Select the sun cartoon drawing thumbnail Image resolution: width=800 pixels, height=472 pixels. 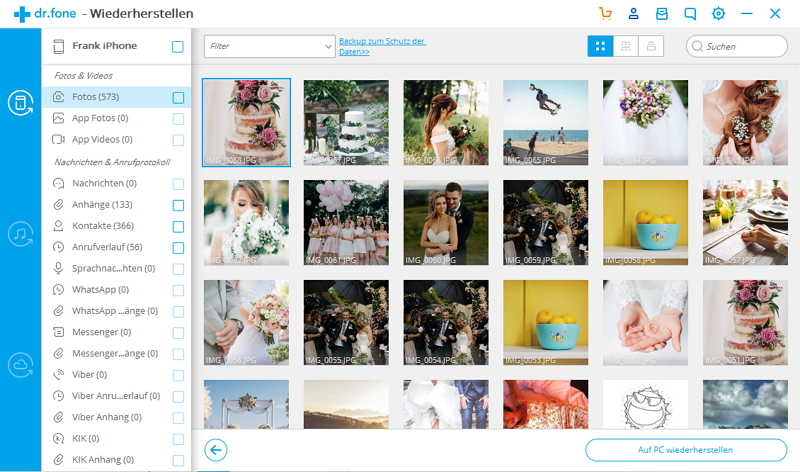(x=645, y=404)
